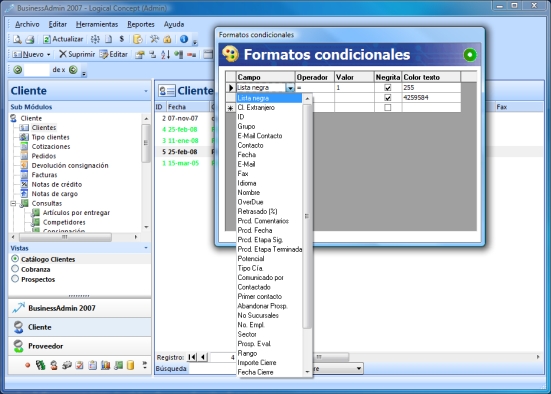Click the green previous-record arrow icon
The width and height of the screenshot is (551, 394).
[x=17, y=70]
